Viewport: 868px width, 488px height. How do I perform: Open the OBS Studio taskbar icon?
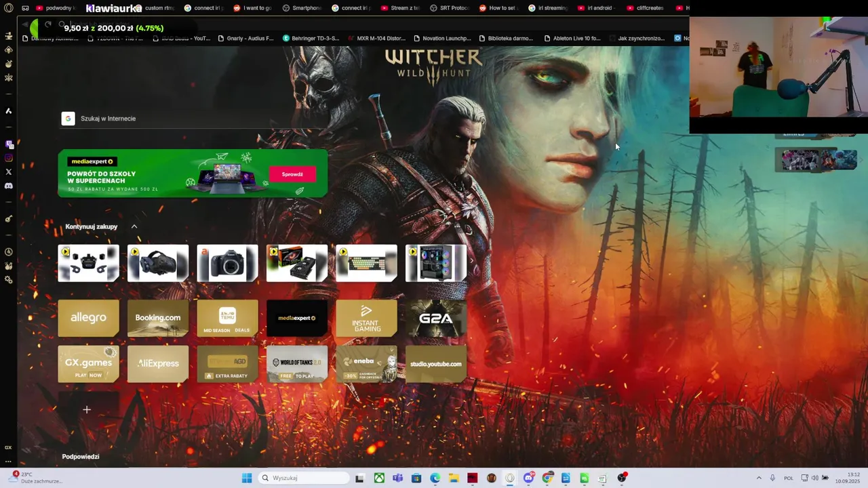click(622, 478)
